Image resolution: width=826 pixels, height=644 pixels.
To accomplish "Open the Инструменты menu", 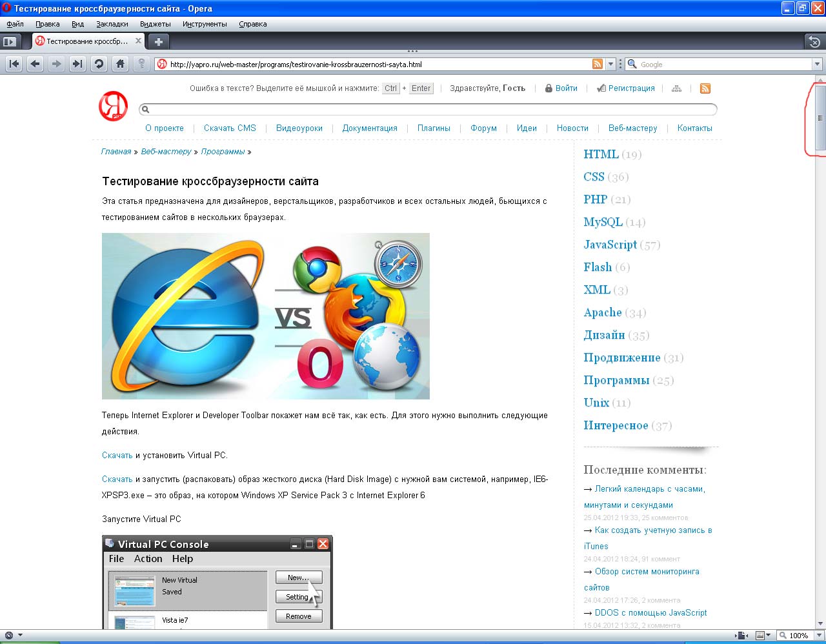I will [205, 24].
